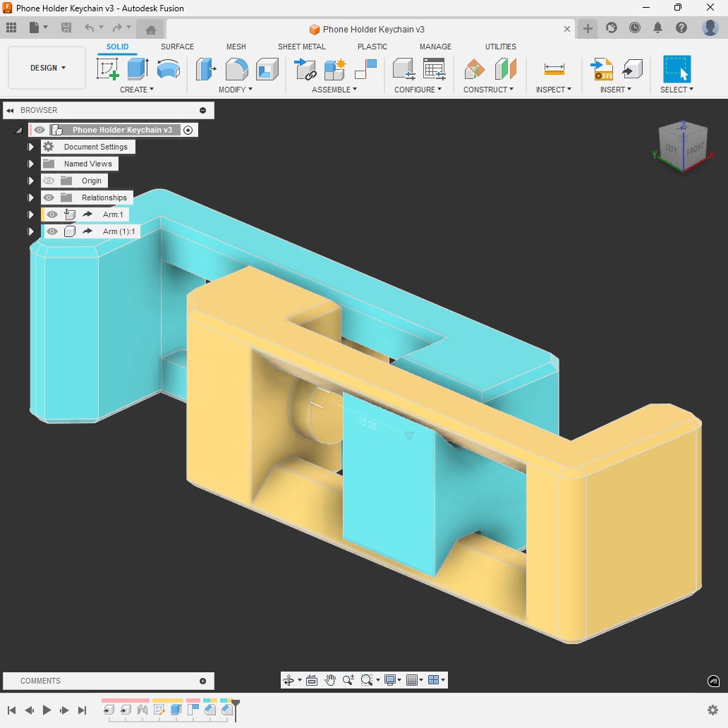Click the Home tab button

[150, 29]
